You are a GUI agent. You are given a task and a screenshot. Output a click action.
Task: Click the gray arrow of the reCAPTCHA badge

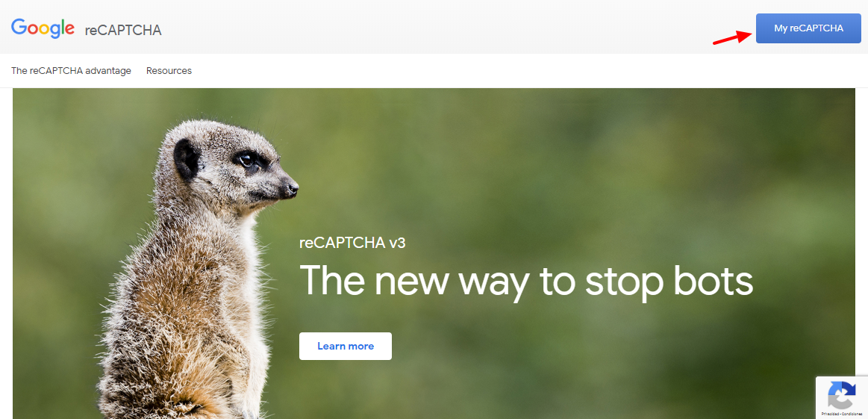point(842,403)
